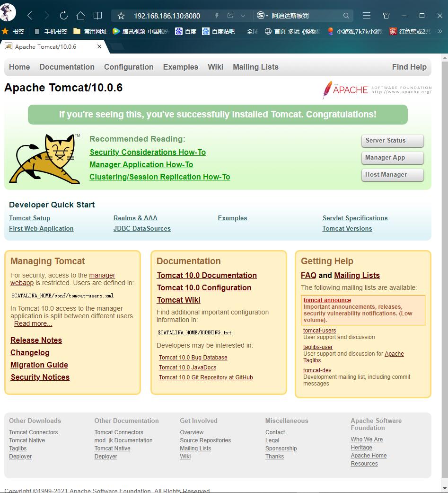Image resolution: width=448 pixels, height=493 pixels.
Task: Open the 腾讯视频 bookmark
Action: [141, 31]
